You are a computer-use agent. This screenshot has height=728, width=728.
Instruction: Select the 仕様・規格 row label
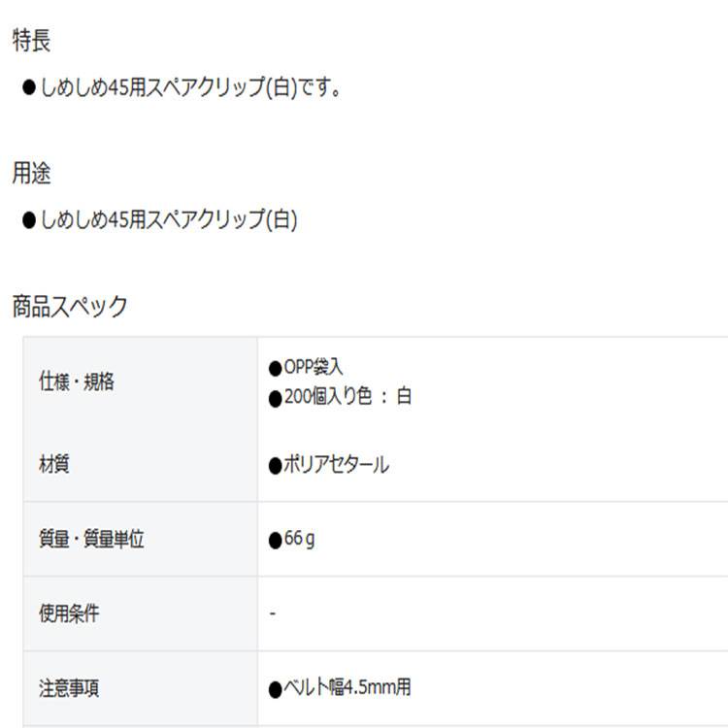[x=76, y=382]
